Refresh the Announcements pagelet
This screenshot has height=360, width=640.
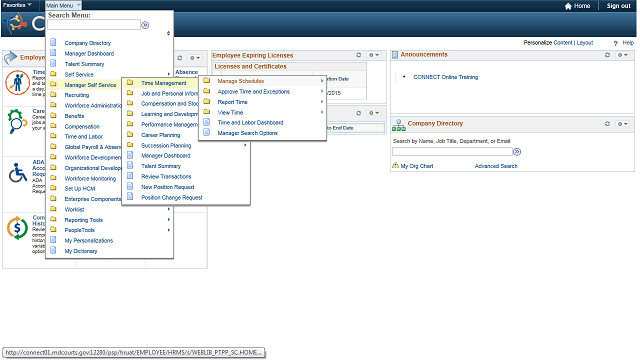607,55
